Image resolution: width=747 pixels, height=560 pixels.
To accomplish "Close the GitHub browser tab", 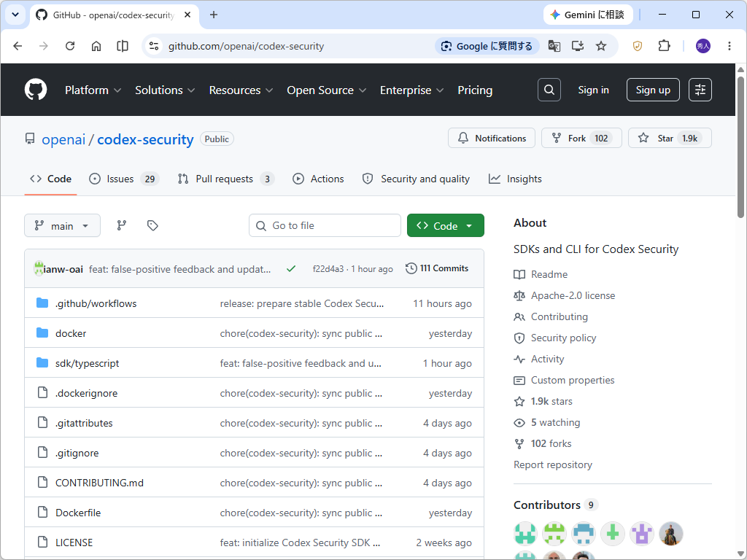I will point(187,15).
